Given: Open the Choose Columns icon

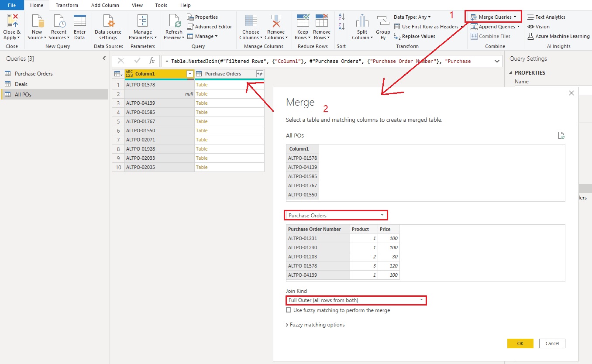Looking at the screenshot, I should (251, 21).
